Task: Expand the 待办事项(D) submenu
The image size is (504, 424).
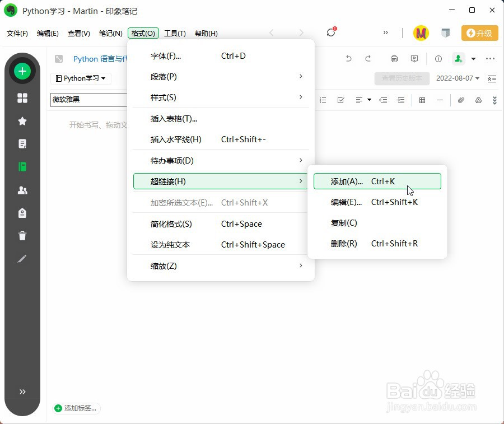Action: (x=221, y=161)
